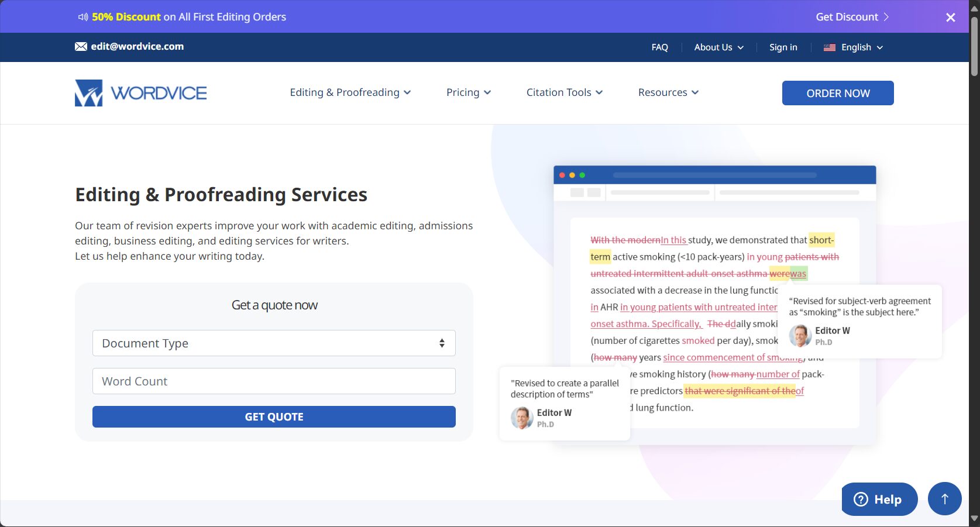Click the arrow beside Get Discount

pos(886,17)
